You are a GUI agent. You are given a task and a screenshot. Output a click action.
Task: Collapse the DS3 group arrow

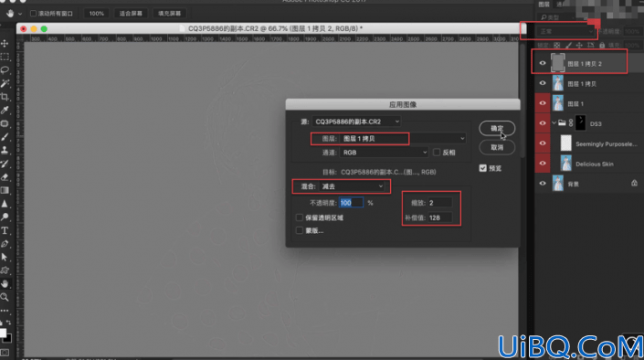coord(554,122)
